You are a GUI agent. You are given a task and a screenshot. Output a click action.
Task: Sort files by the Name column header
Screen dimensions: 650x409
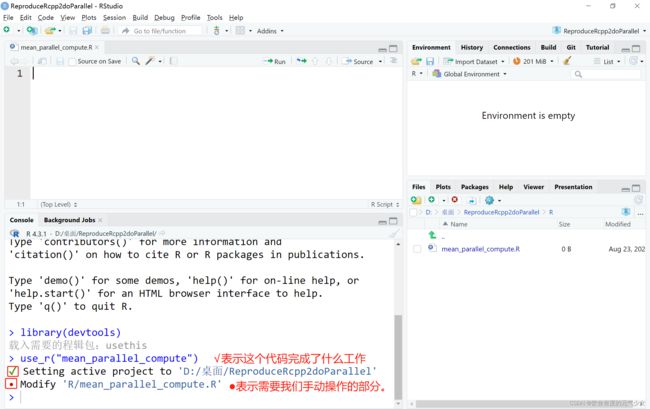tap(458, 224)
